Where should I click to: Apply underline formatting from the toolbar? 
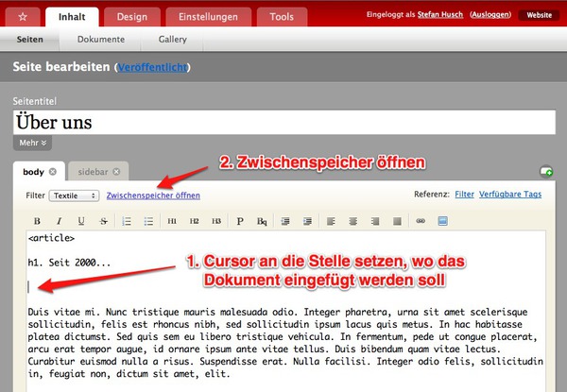(x=81, y=221)
